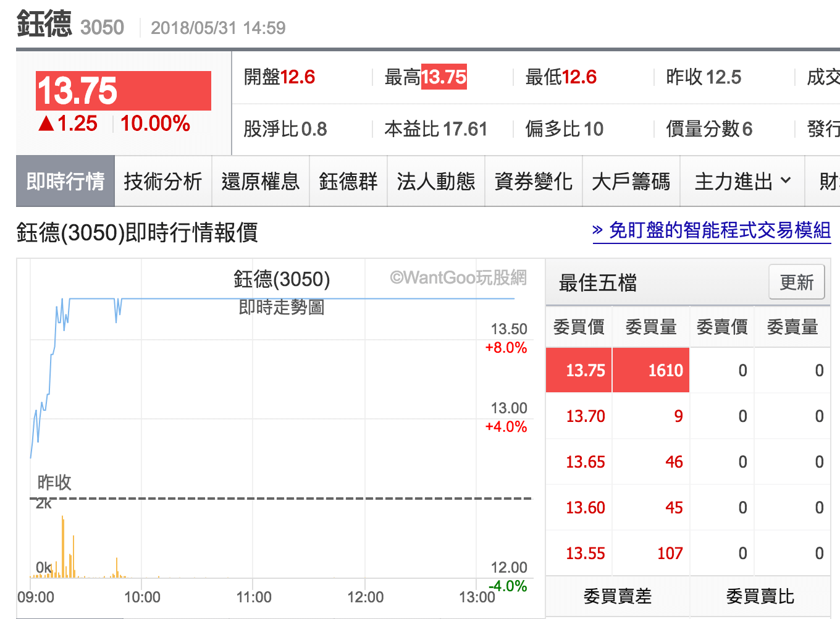Click the 委買價 column header
This screenshot has height=619, width=840.
[x=578, y=326]
